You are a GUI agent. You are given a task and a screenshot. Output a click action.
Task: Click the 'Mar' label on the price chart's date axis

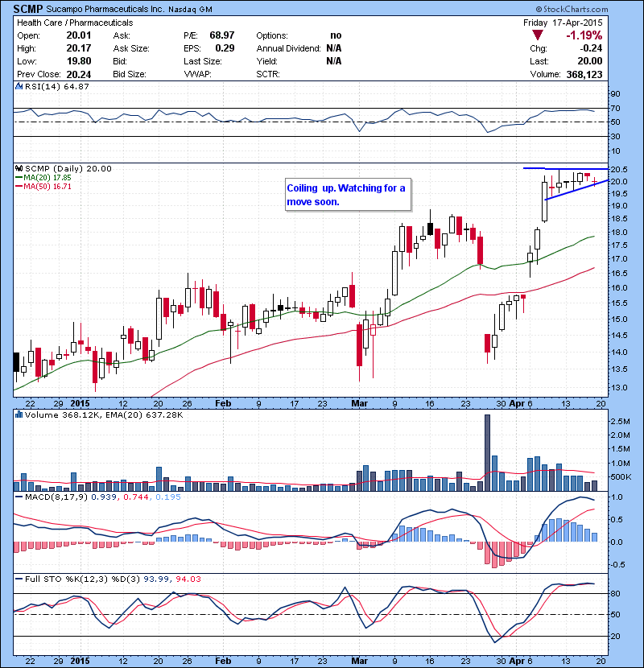tap(359, 403)
